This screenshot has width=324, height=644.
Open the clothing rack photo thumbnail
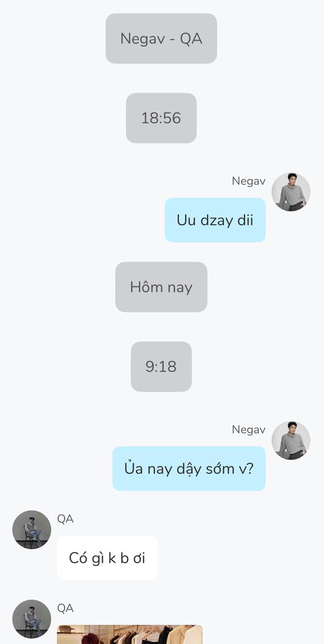130,634
